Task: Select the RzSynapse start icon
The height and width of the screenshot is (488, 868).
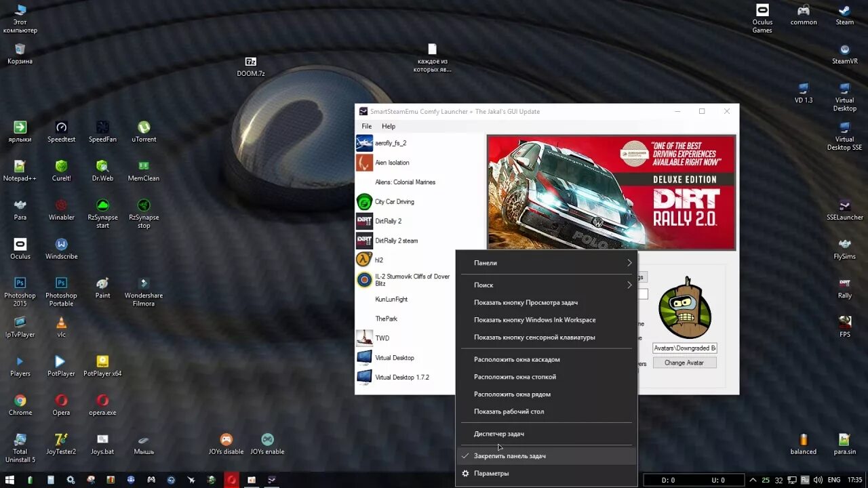Action: click(x=102, y=213)
